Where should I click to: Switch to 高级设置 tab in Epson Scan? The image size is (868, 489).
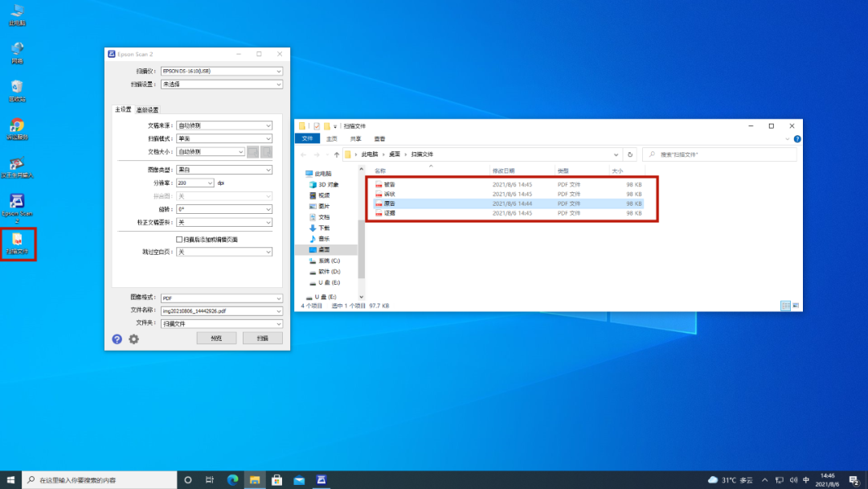pos(147,109)
